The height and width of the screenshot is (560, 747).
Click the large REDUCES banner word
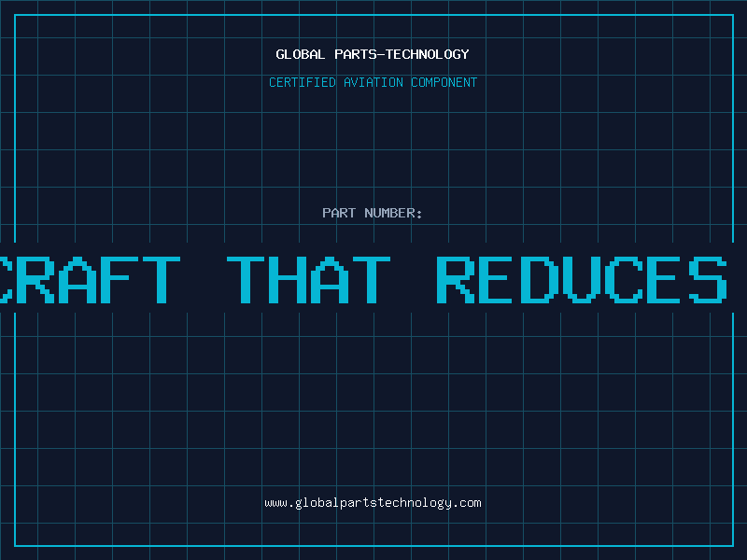coord(582,280)
